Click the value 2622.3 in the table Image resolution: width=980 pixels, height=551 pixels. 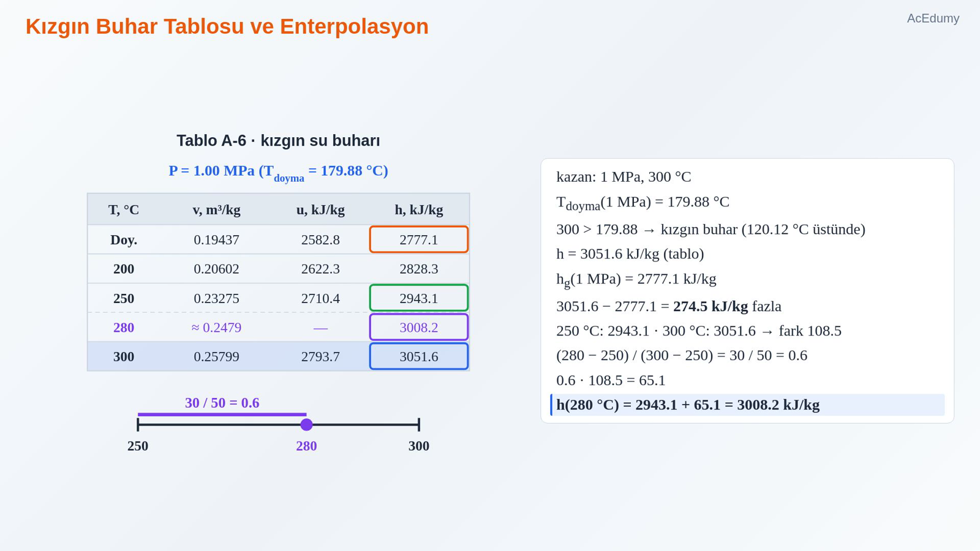pyautogui.click(x=320, y=269)
